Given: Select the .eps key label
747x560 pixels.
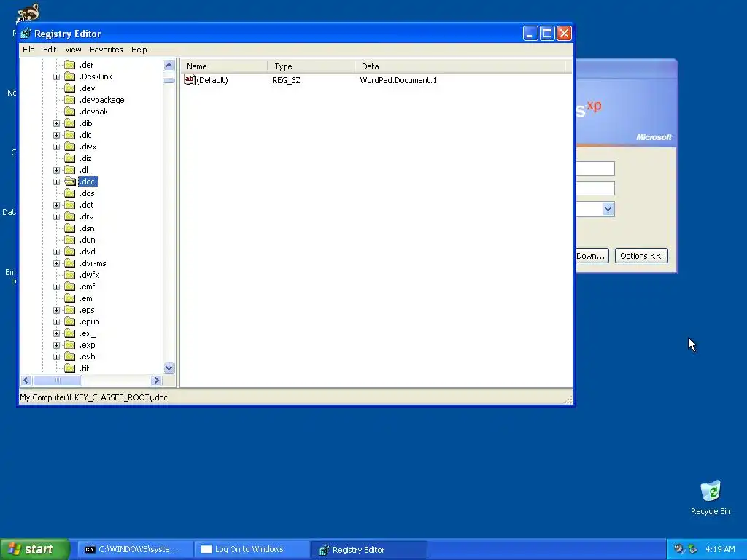Looking at the screenshot, I should pos(87,310).
